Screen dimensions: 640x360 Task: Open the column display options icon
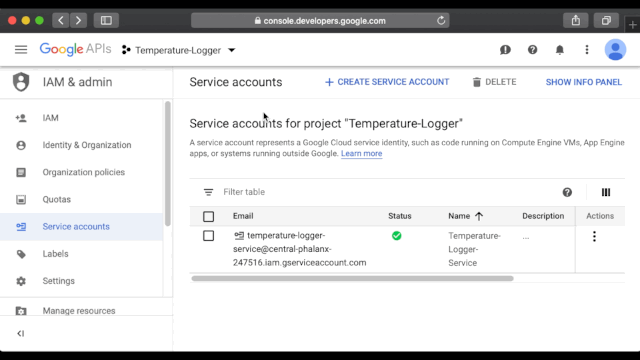point(606,192)
